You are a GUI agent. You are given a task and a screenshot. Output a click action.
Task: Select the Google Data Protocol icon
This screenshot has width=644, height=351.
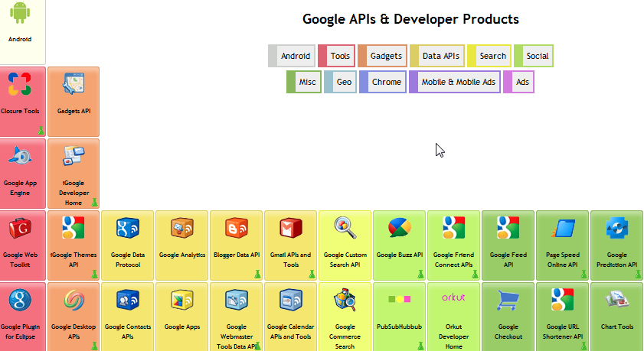(x=128, y=228)
